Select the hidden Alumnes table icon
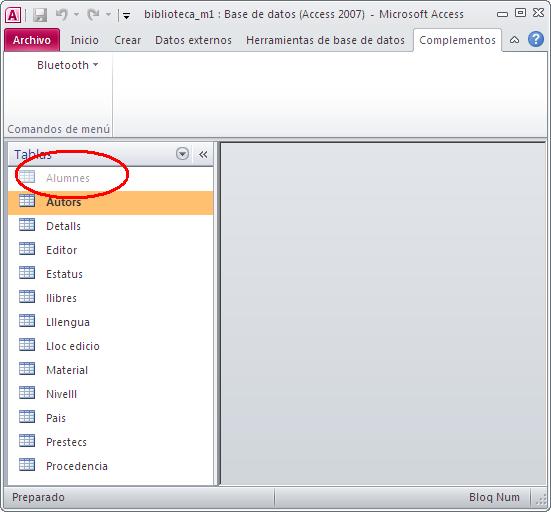 pos(27,177)
